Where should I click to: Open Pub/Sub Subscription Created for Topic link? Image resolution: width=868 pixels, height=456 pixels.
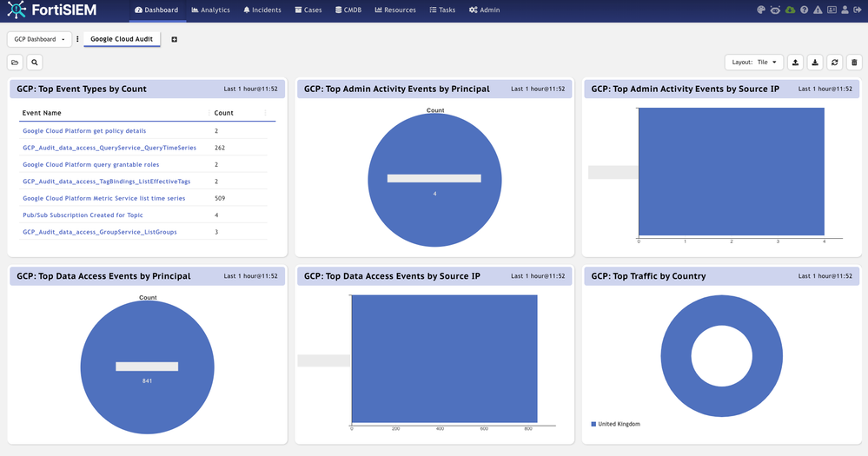coord(83,215)
